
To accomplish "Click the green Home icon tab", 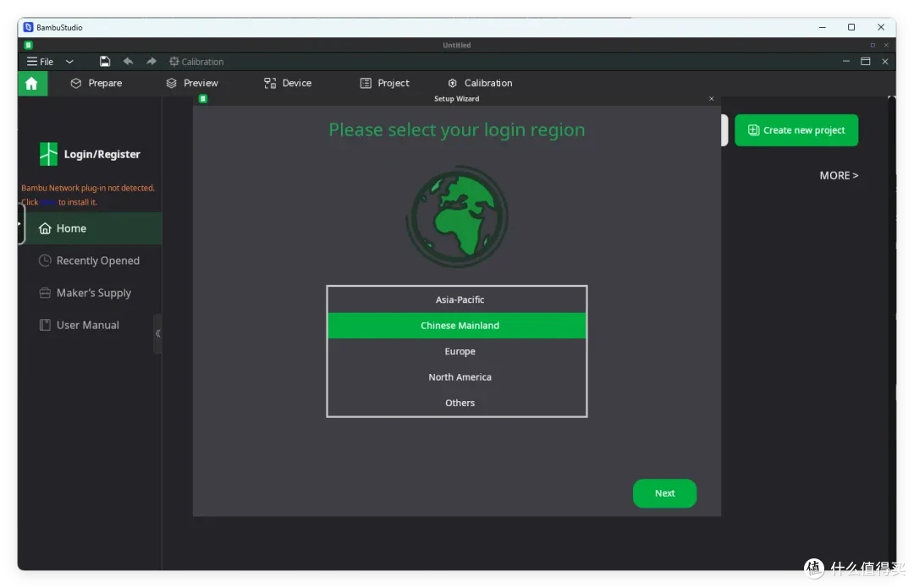I will pyautogui.click(x=32, y=83).
